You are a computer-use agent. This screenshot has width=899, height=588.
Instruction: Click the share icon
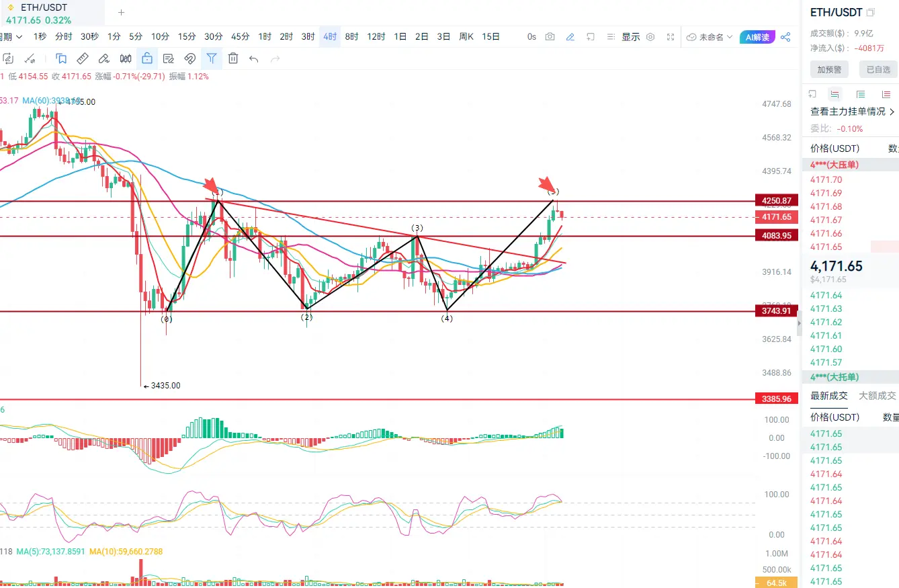pyautogui.click(x=785, y=37)
